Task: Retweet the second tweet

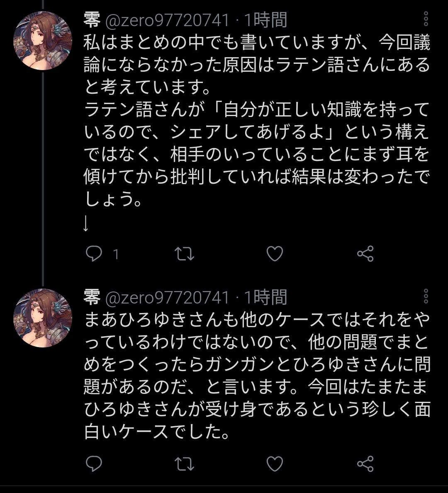Action: (184, 464)
